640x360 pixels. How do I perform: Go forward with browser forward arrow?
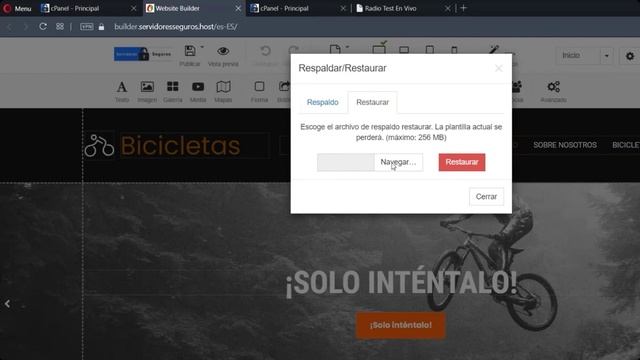26,27
